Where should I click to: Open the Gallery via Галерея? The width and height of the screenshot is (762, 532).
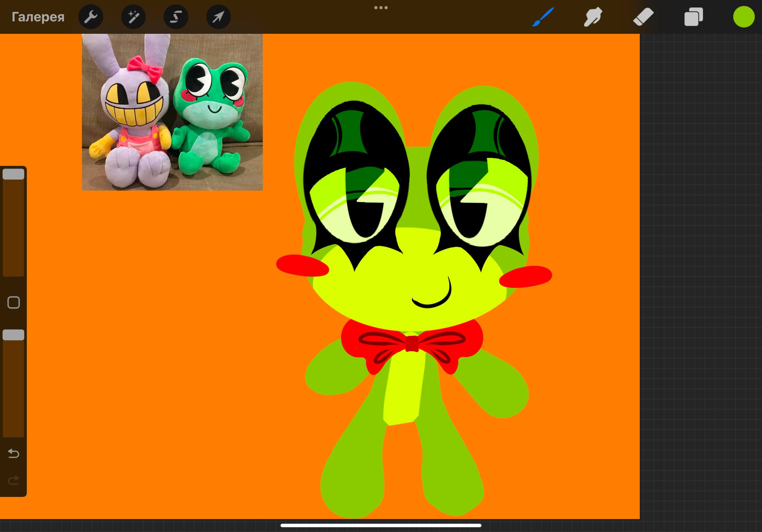(38, 17)
